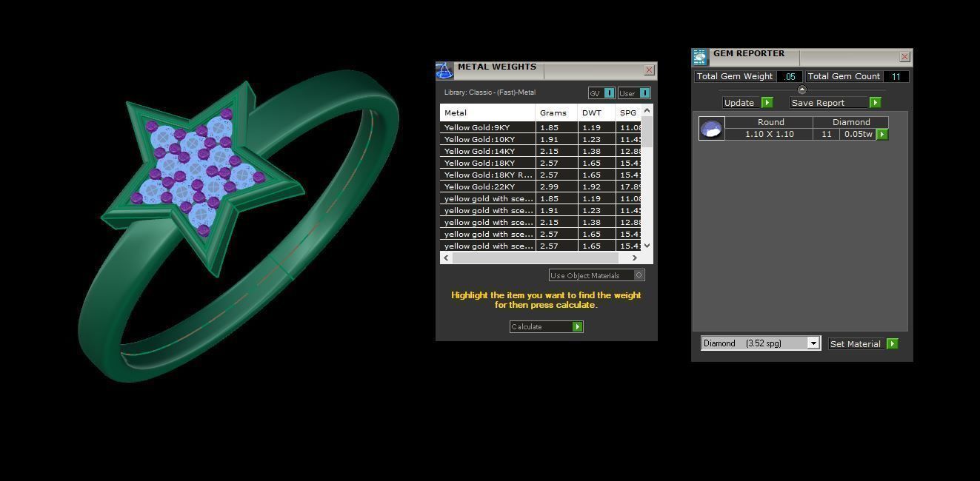Click the Set Material button
Image resolution: width=980 pixels, height=481 pixels.
856,344
